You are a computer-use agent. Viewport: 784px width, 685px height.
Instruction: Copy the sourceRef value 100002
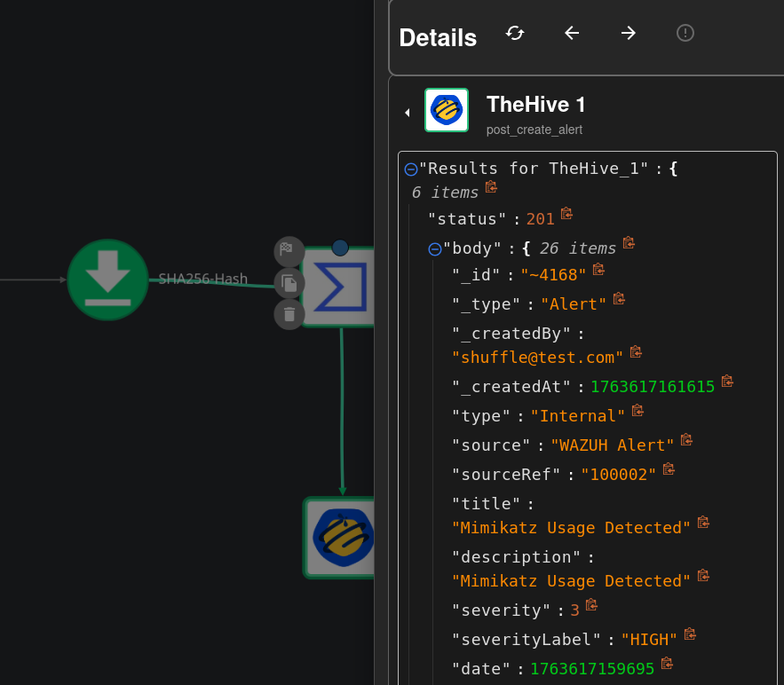pos(669,468)
